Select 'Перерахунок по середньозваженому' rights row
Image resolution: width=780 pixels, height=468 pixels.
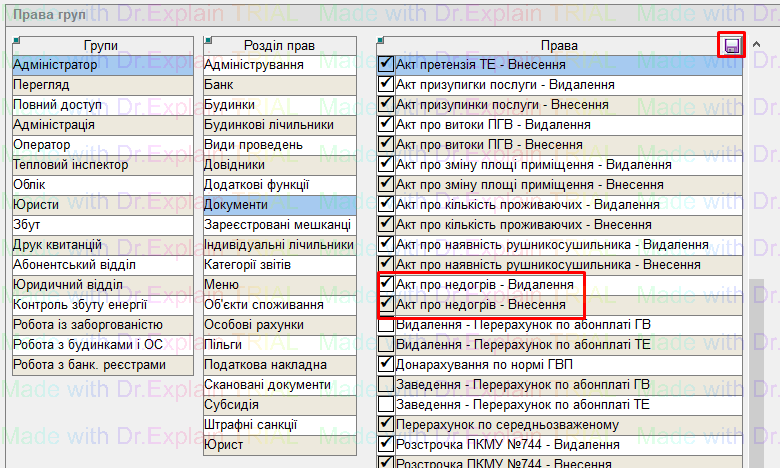coord(520,425)
